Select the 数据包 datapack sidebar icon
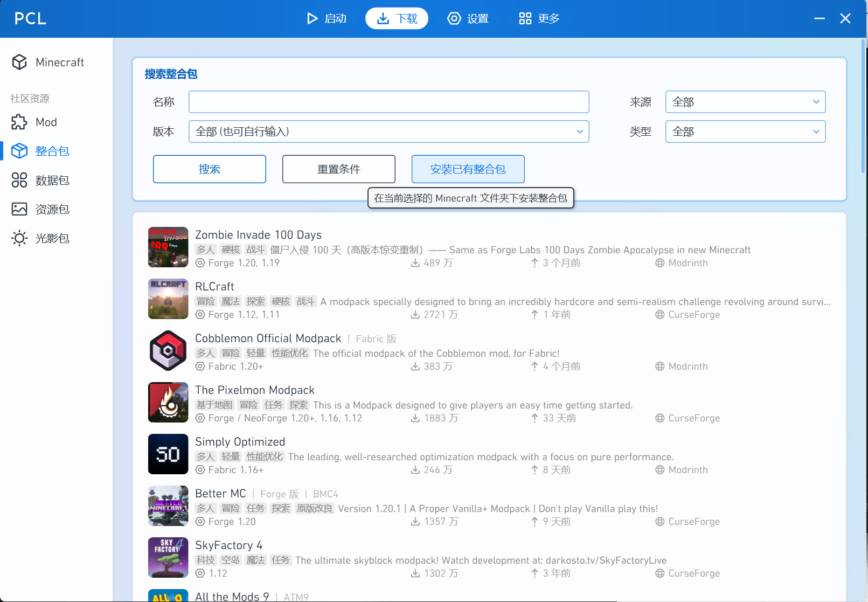This screenshot has width=868, height=602. pos(19,180)
